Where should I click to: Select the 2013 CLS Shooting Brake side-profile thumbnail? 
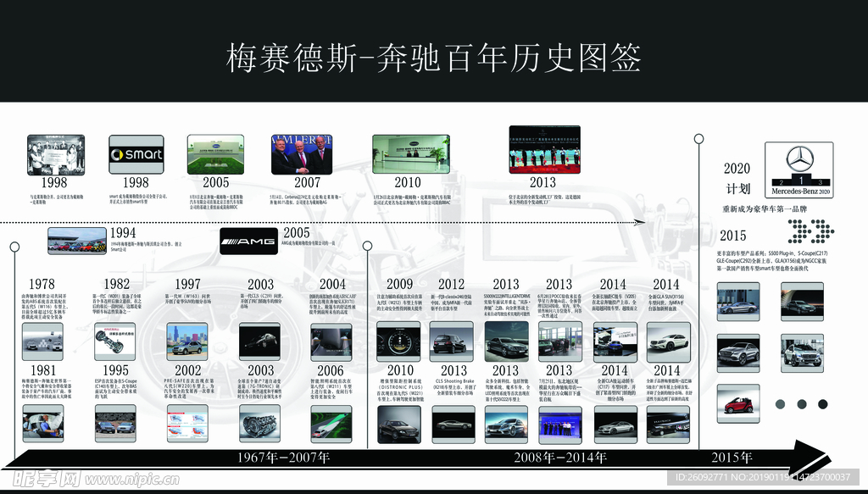click(453, 425)
